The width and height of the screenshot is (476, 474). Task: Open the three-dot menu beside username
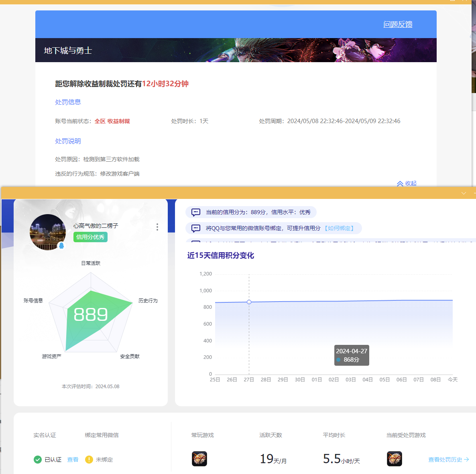pyautogui.click(x=157, y=227)
